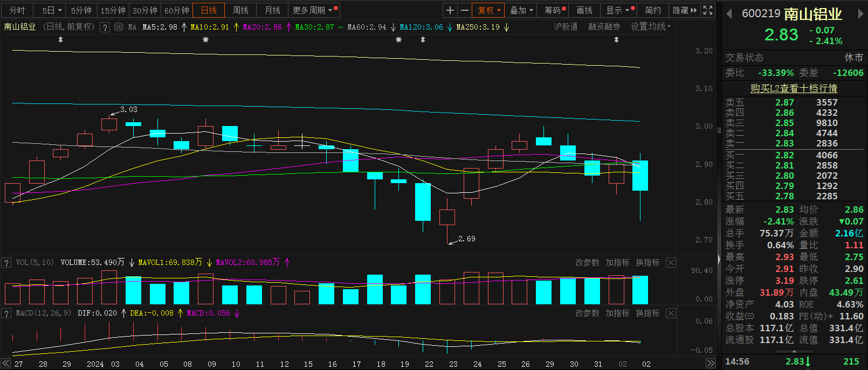Toggle the 隐藏 side panel button
The width and height of the screenshot is (868, 370).
(x=685, y=10)
